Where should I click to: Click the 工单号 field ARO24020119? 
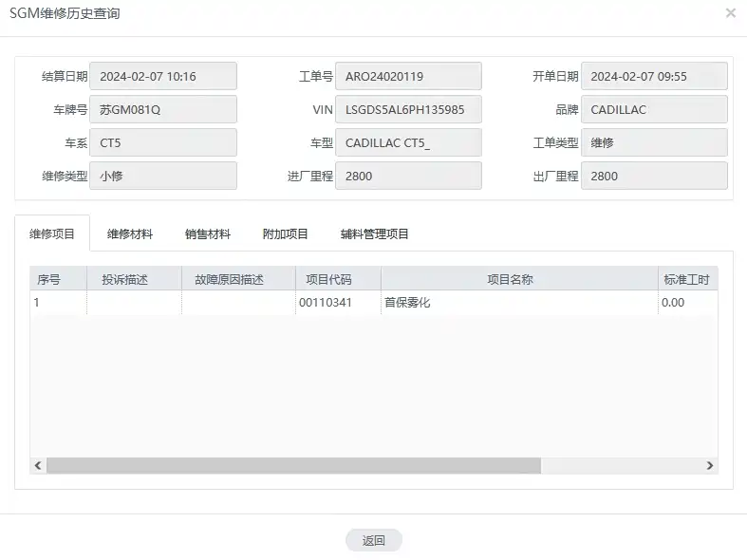(408, 76)
